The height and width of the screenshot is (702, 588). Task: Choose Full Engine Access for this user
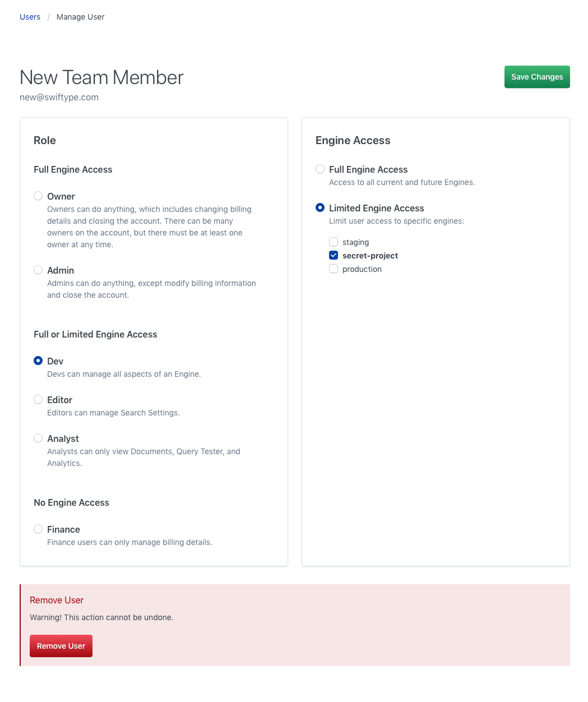tap(320, 169)
